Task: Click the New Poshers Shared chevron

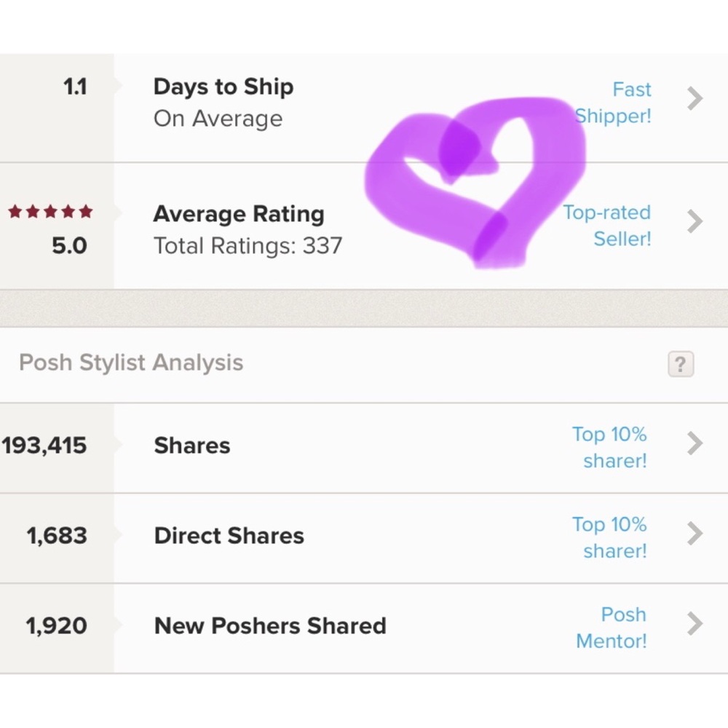Action: (695, 624)
